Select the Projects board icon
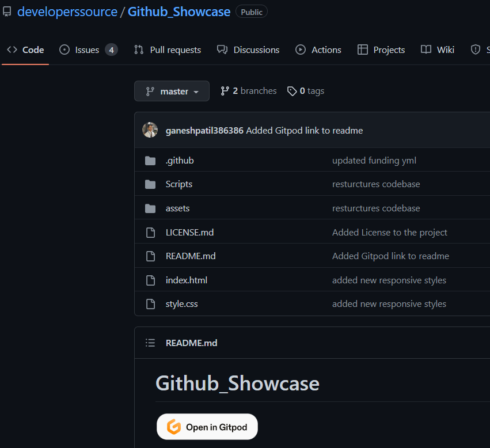 click(x=363, y=50)
